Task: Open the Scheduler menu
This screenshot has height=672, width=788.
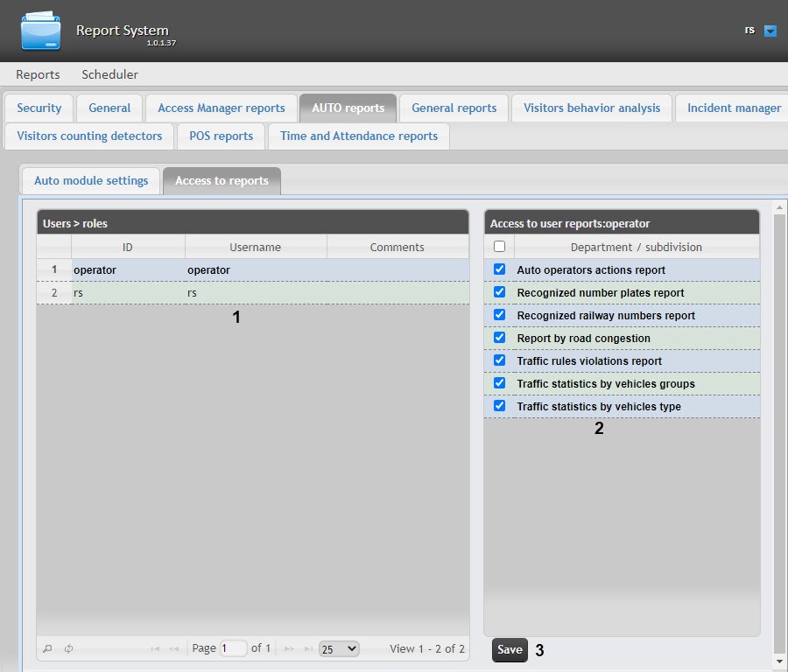Action: [x=109, y=74]
